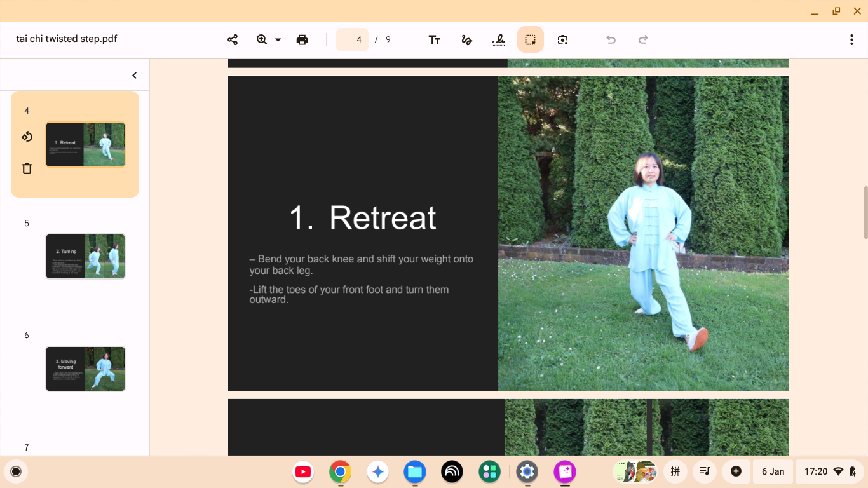Open Chrome from the shelf
Viewport: 868px width, 488px height.
[x=340, y=471]
